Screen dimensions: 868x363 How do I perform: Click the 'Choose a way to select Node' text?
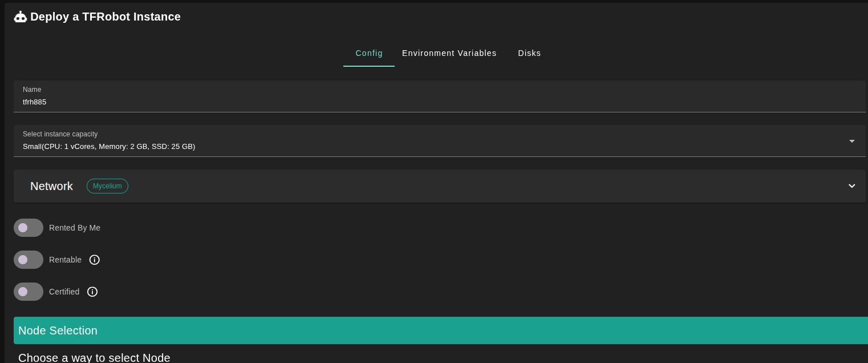tap(94, 357)
